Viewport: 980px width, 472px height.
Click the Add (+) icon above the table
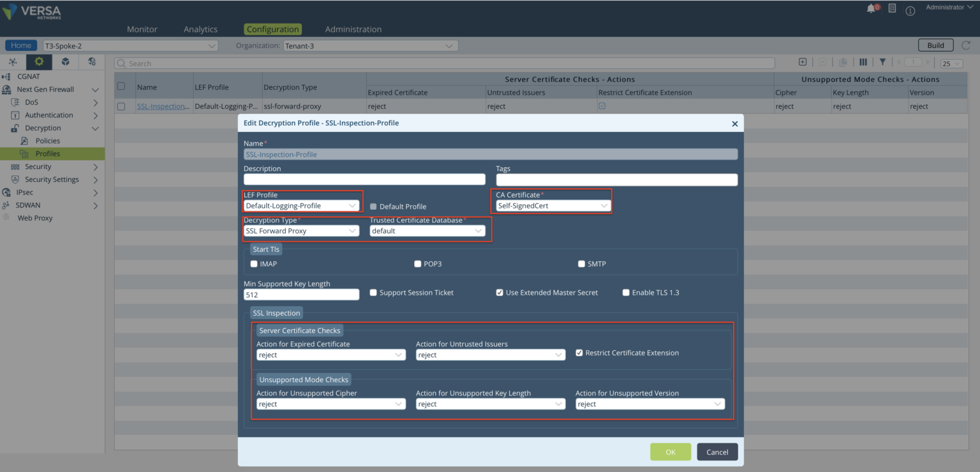[x=802, y=62]
